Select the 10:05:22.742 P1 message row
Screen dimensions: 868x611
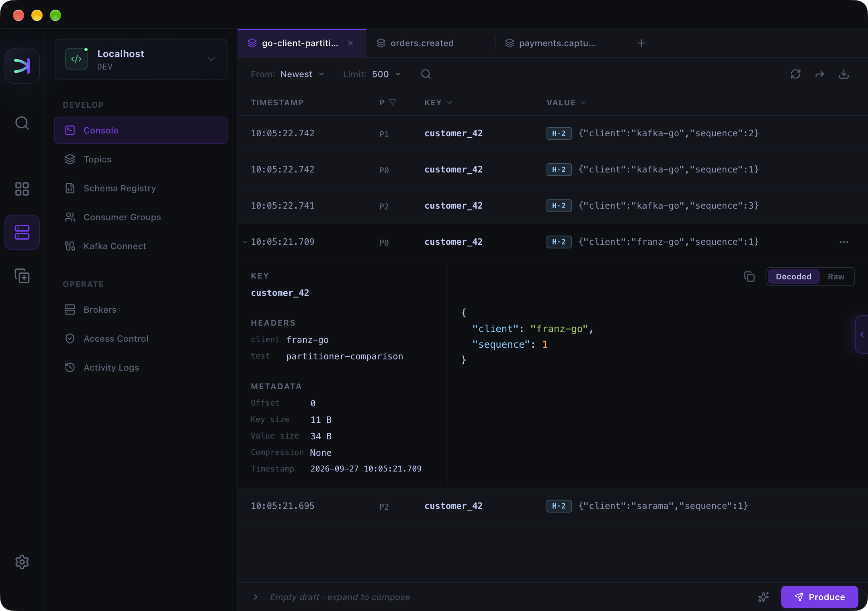tap(553, 133)
